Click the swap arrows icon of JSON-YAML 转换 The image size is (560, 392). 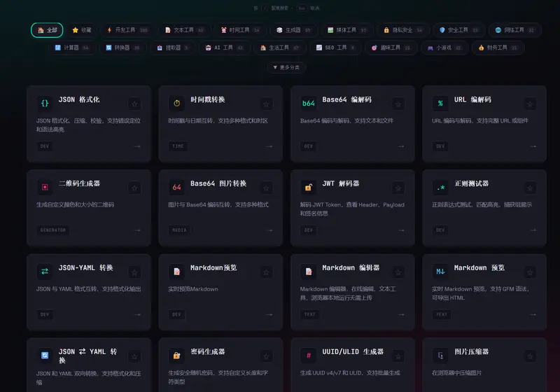pos(45,272)
